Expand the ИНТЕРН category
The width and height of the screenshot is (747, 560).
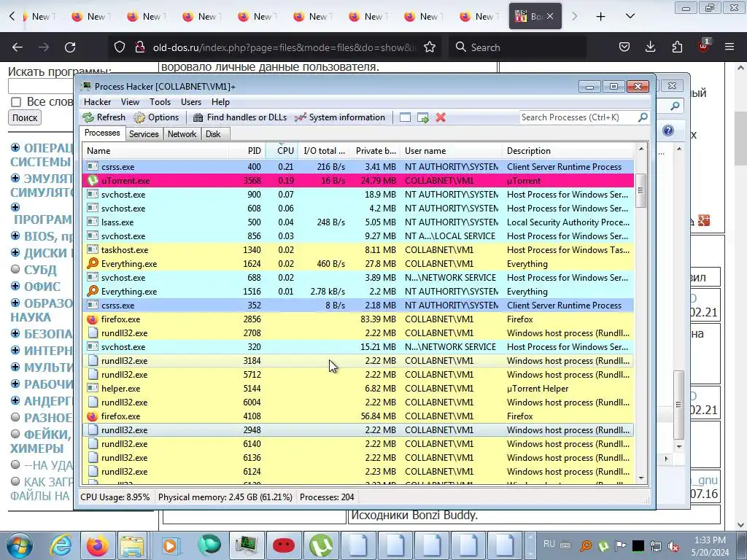point(15,350)
